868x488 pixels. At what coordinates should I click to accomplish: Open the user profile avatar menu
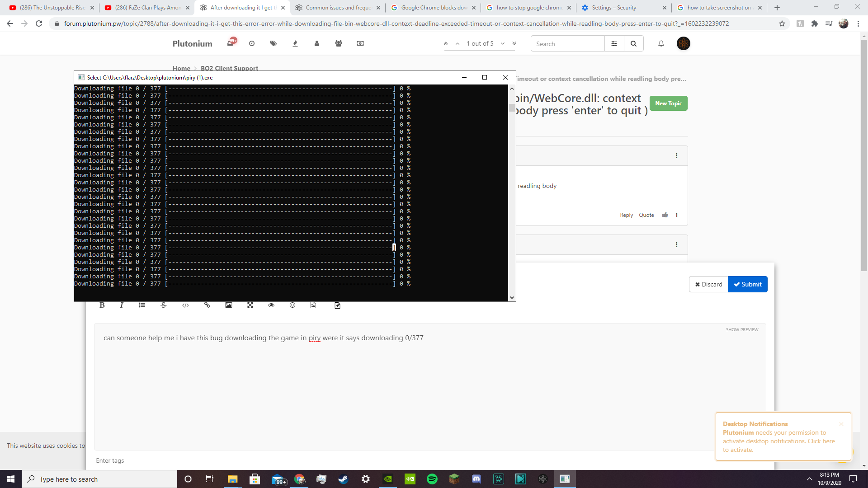(684, 43)
